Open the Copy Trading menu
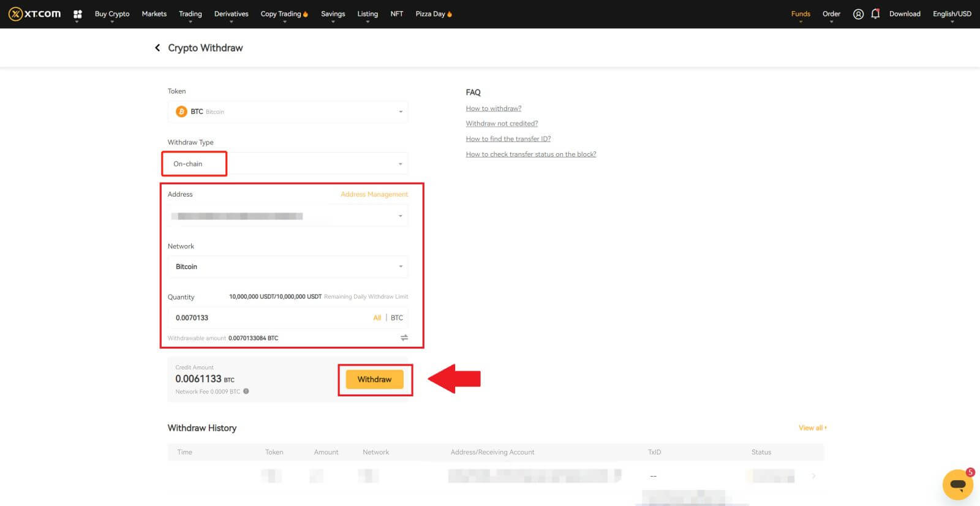Viewport: 980px width, 506px height. [x=281, y=13]
